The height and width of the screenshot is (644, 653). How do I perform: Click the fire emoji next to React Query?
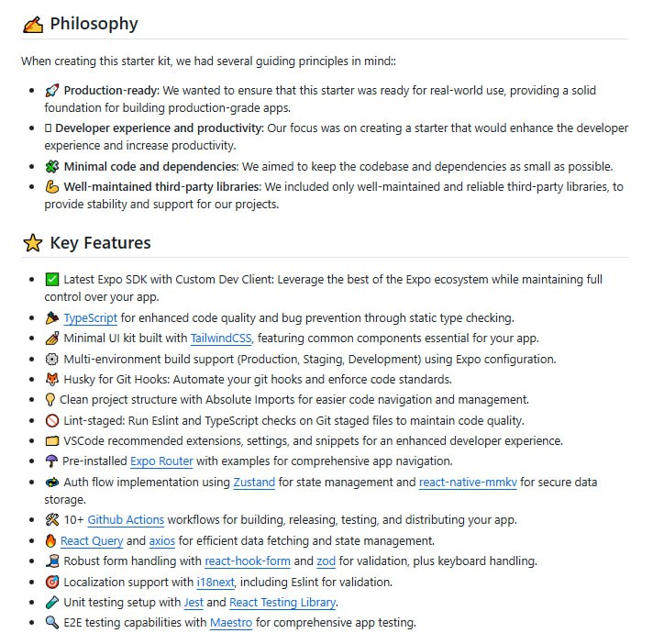(x=51, y=541)
